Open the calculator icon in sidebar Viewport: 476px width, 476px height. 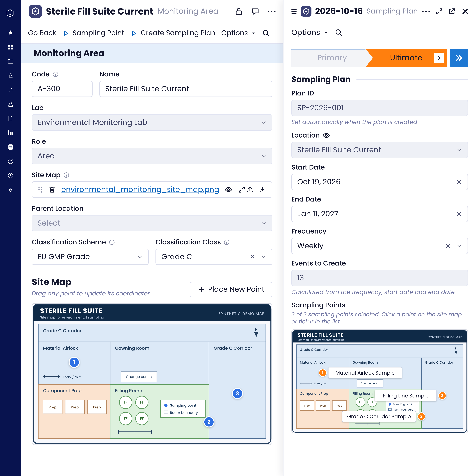pos(10,147)
